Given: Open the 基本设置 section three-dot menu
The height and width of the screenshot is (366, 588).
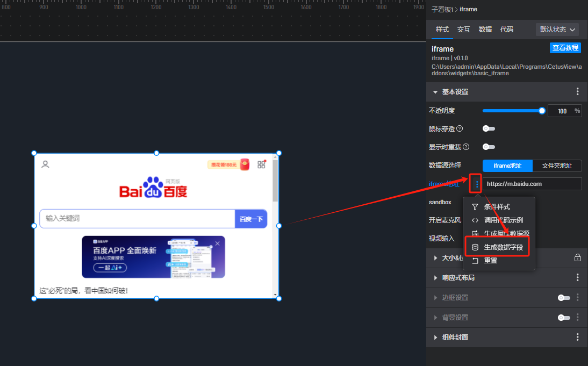Looking at the screenshot, I should [577, 91].
